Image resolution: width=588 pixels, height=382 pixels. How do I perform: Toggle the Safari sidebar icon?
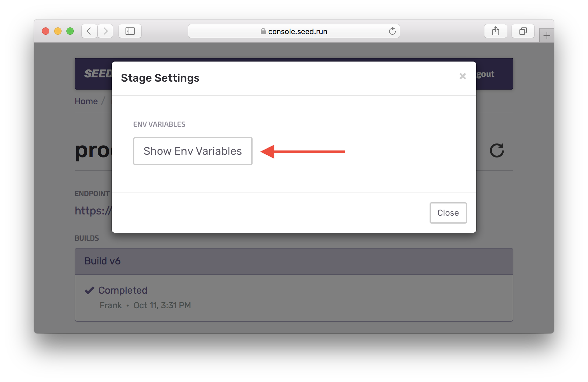tap(130, 31)
